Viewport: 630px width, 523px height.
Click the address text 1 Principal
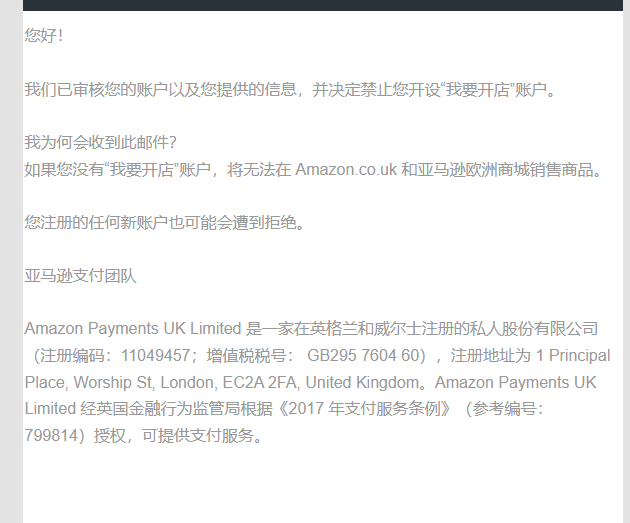[573, 355]
